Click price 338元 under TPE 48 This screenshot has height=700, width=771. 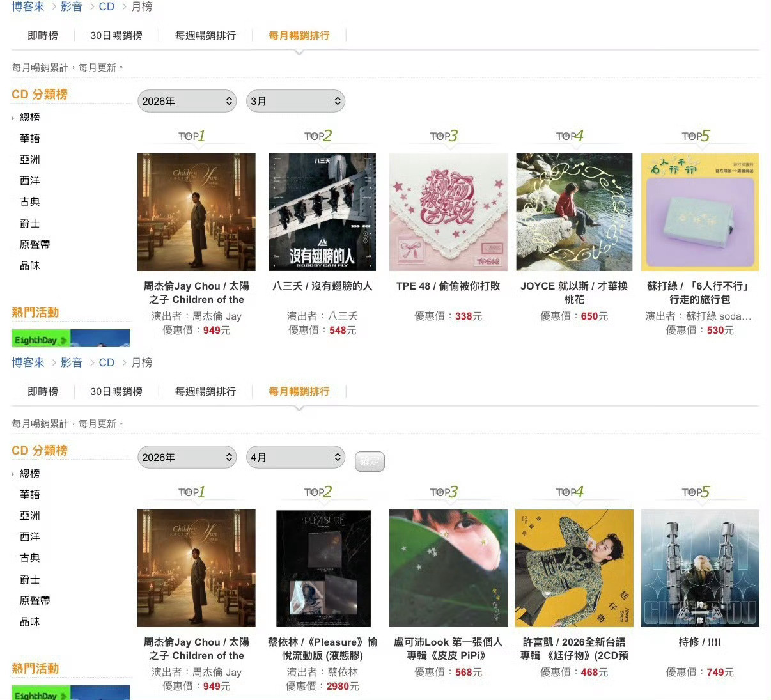[469, 316]
